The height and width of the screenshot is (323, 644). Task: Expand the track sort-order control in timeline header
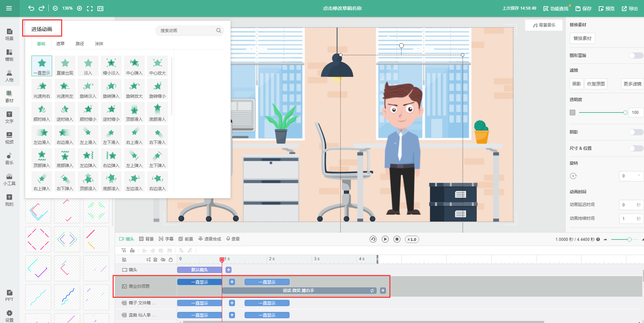click(x=148, y=260)
